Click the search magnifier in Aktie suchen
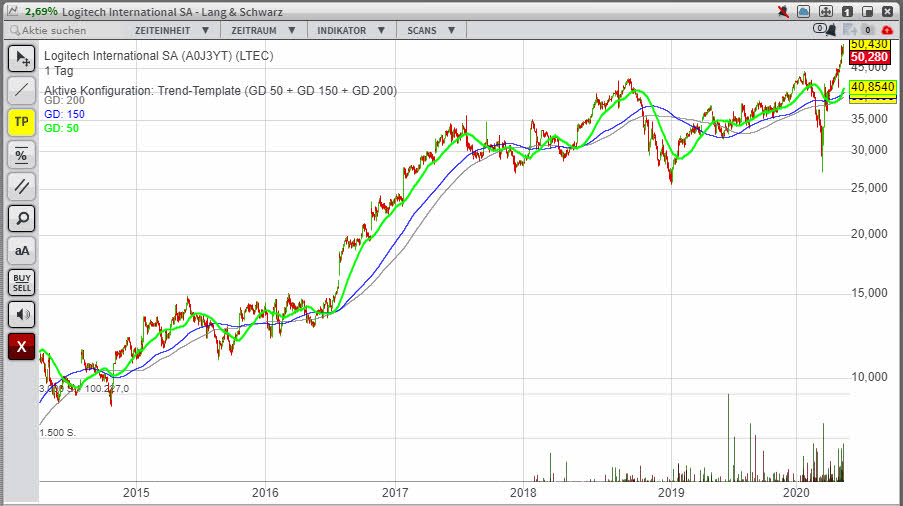Screen dimensions: 903x506 click(x=15, y=31)
